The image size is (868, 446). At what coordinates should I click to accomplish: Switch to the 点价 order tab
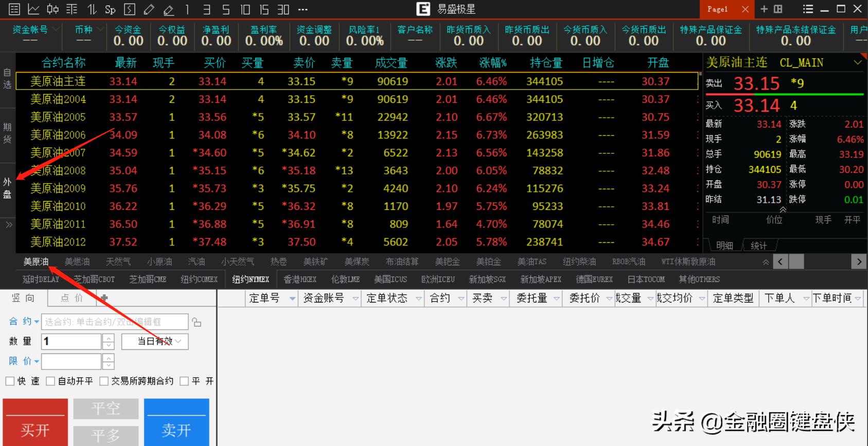[x=72, y=298]
